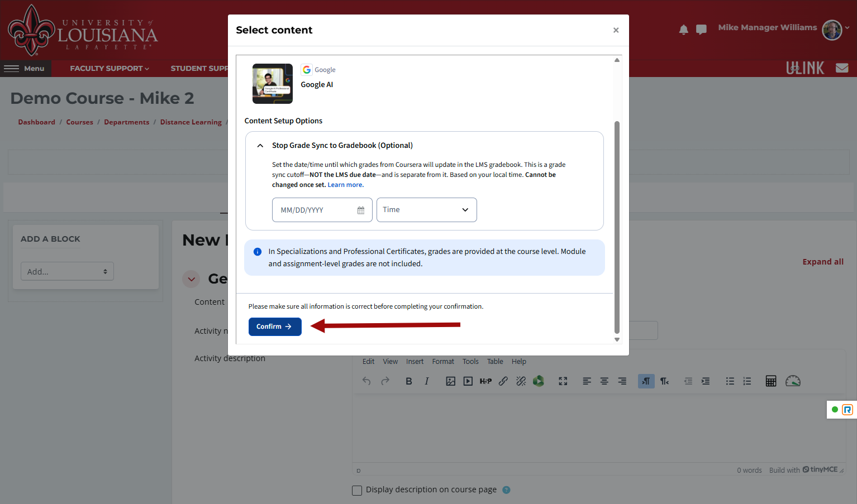
Task: Open the Mike Manager Williams user menu
Action: click(783, 28)
